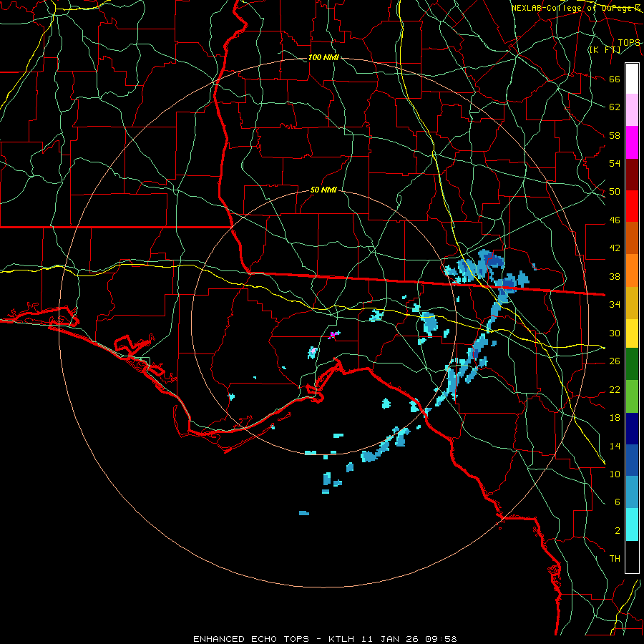Viewport: 644px width, 644px height.
Task: Click the 'KTLH' radar site identifier
Action: pos(341,639)
